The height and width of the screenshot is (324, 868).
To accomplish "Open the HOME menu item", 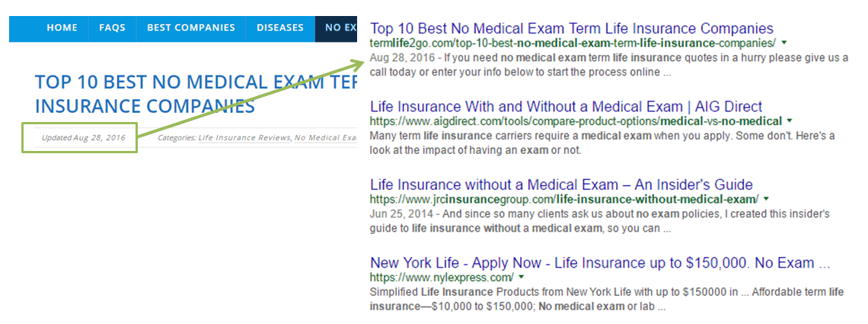I will (x=61, y=27).
